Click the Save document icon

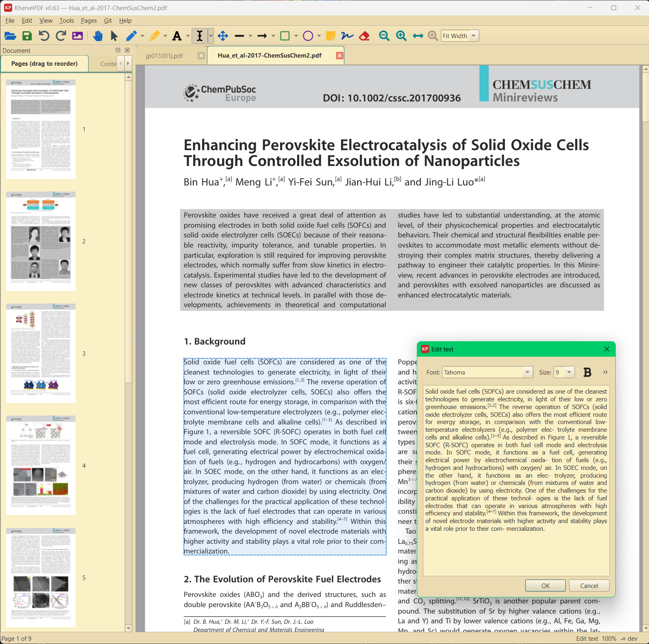pos(27,36)
